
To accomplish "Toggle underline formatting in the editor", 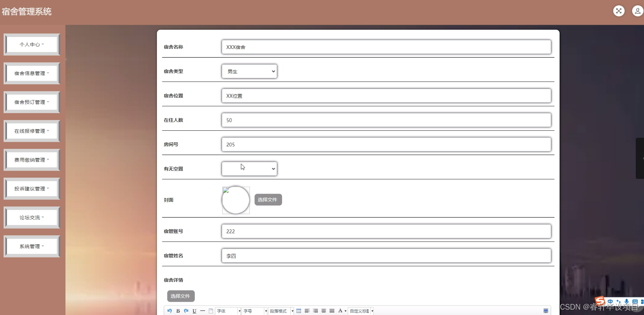I will (194, 310).
